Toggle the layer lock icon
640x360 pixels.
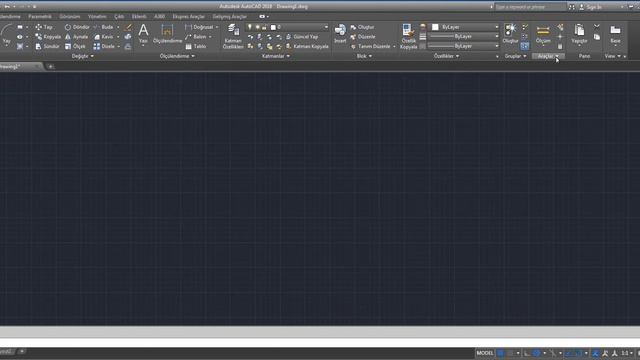tap(264, 27)
